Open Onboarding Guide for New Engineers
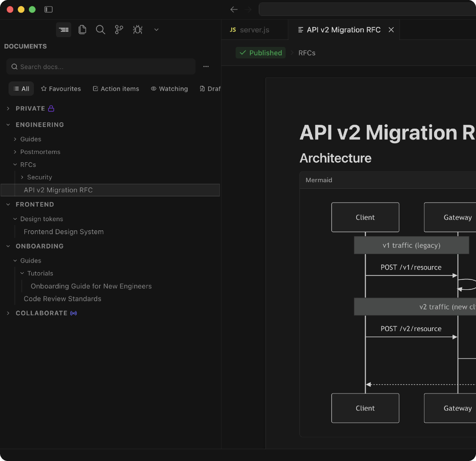This screenshot has height=461, width=476. pyautogui.click(x=91, y=286)
